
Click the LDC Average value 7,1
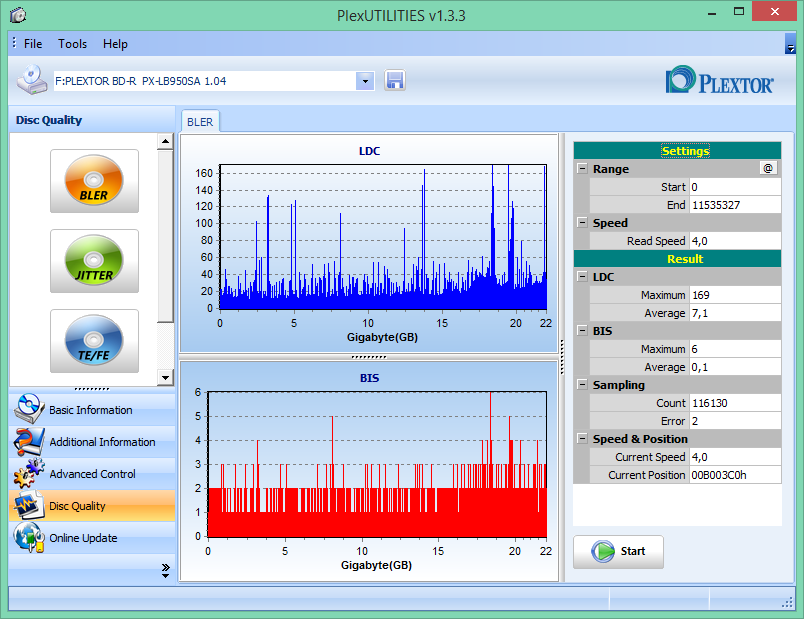coord(735,313)
